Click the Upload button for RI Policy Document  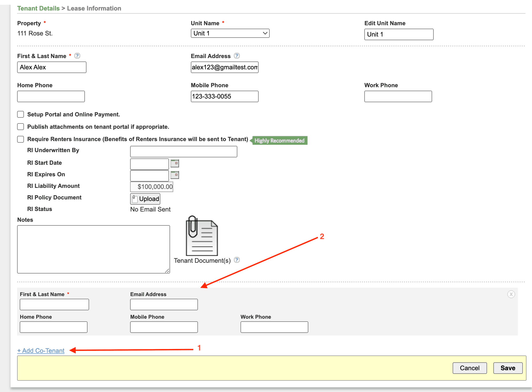[x=145, y=199]
